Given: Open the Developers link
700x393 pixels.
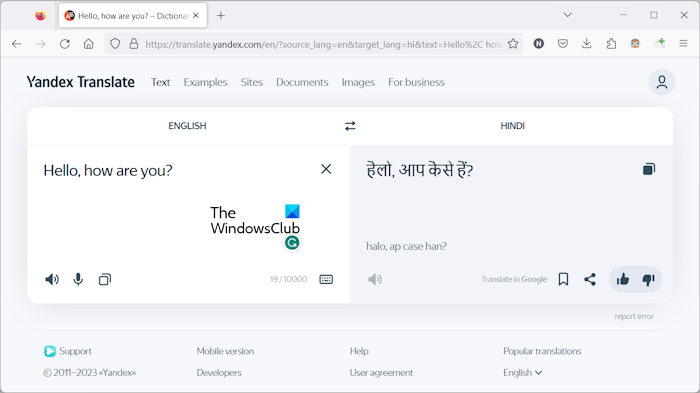Looking at the screenshot, I should click(x=219, y=372).
